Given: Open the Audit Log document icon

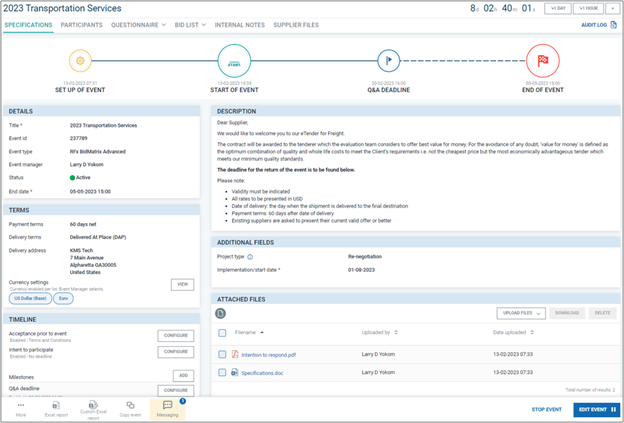Looking at the screenshot, I should pyautogui.click(x=613, y=25).
